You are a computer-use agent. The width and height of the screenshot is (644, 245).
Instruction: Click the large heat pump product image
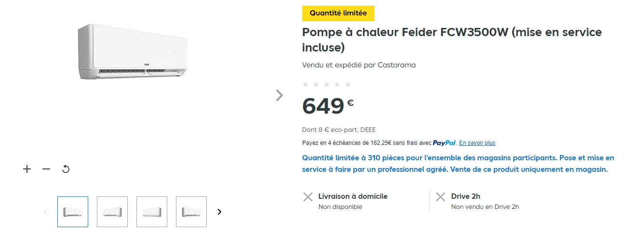tap(133, 52)
